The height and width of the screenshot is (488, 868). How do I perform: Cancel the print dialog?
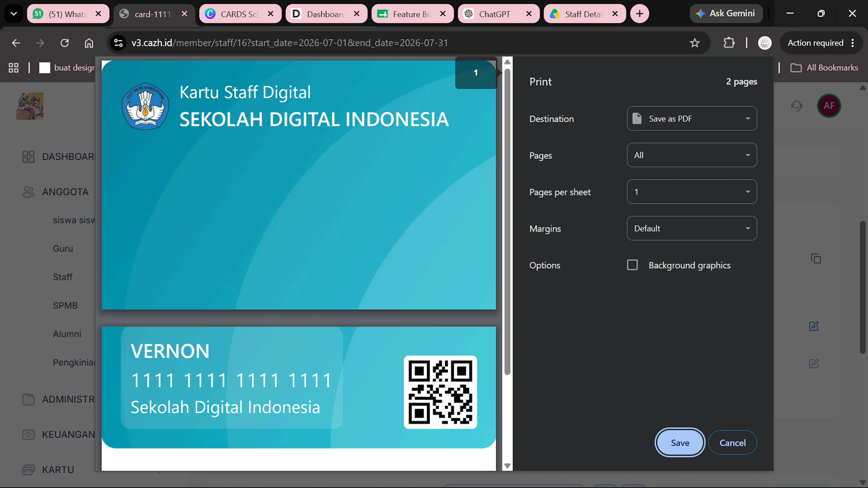click(x=733, y=443)
